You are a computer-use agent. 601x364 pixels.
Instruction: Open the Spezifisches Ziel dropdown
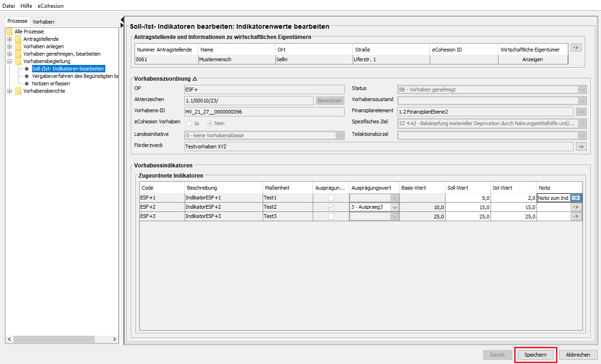pyautogui.click(x=582, y=123)
